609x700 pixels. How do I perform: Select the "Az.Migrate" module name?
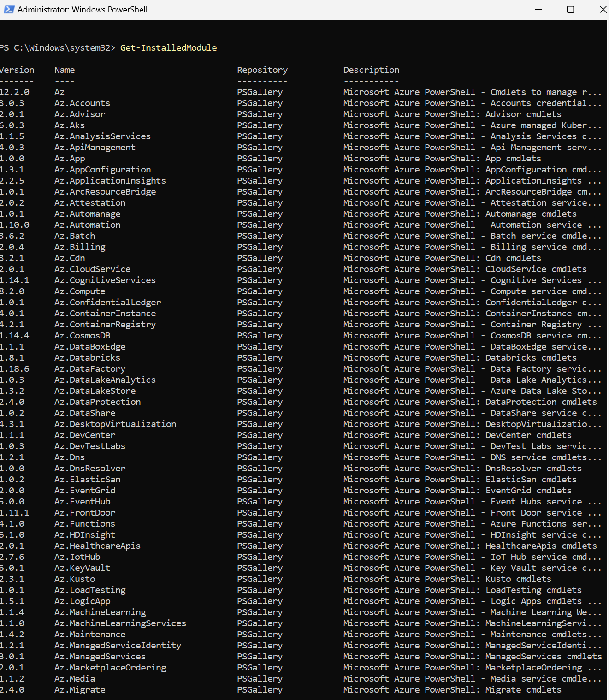point(80,690)
